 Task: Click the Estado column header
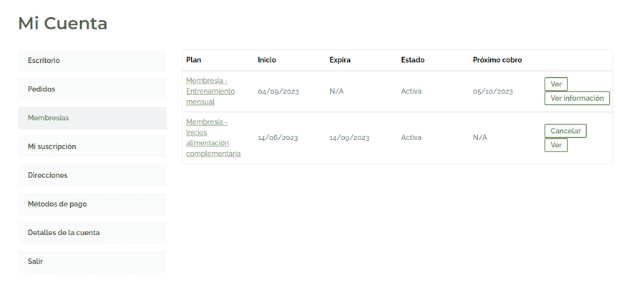[413, 60]
